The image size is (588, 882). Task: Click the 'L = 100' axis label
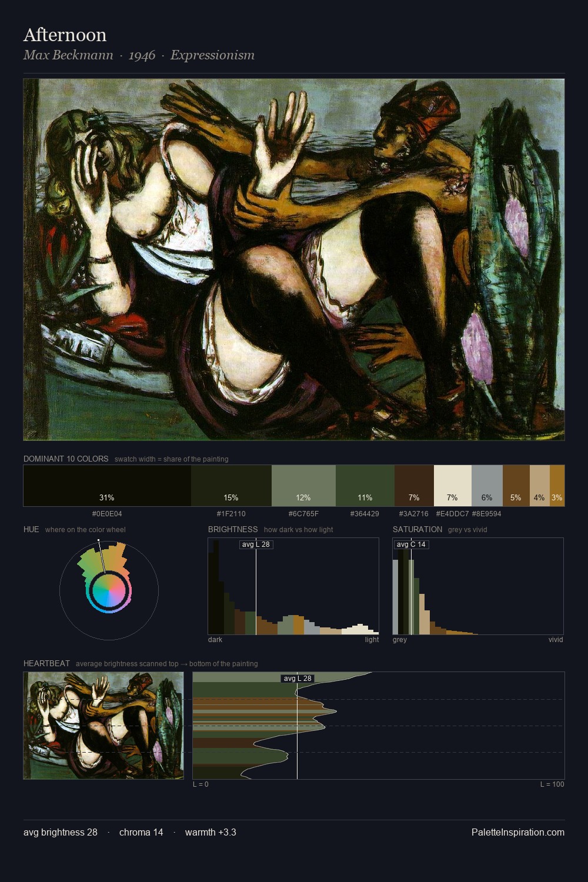pyautogui.click(x=552, y=784)
